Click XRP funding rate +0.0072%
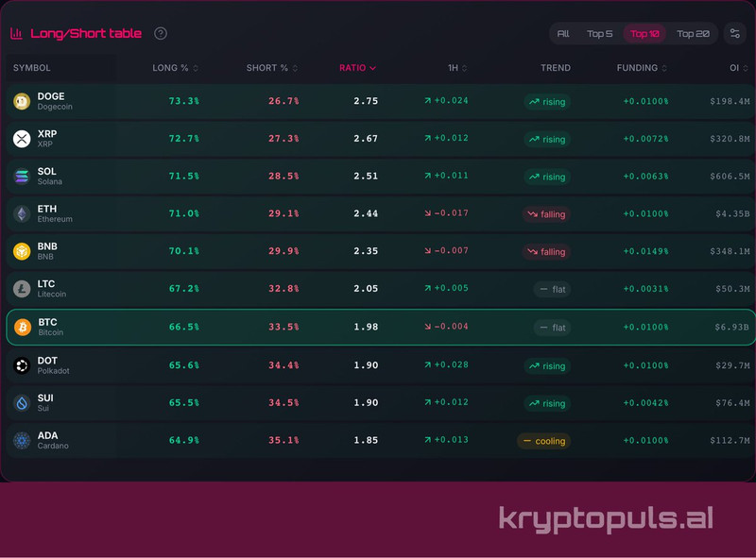756x558 pixels. click(645, 139)
